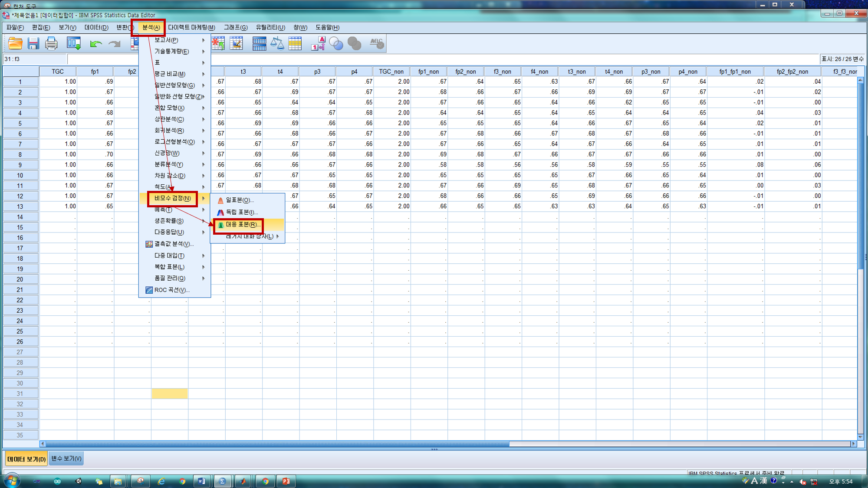The width and height of the screenshot is (868, 488).
Task: Click the Recall dialog icon
Action: 74,43
